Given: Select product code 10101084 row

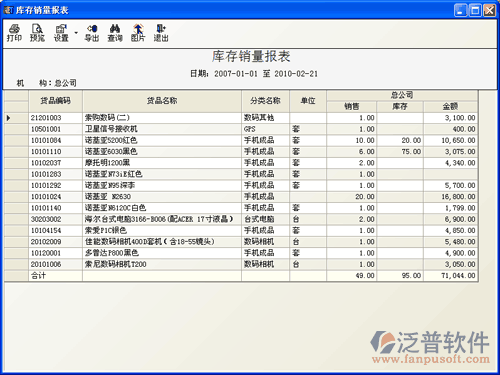Looking at the screenshot, I should click(x=241, y=140).
